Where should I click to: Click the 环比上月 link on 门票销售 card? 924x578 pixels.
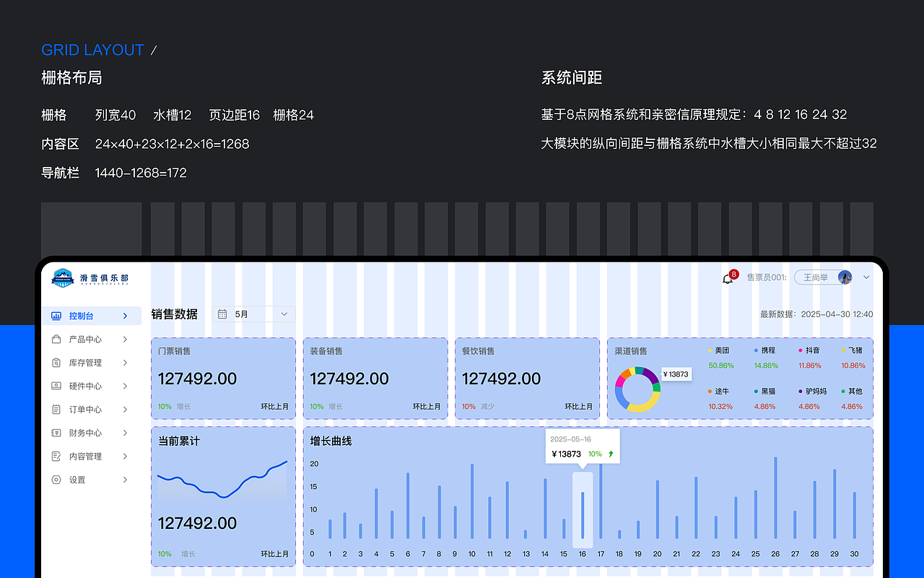tap(274, 406)
